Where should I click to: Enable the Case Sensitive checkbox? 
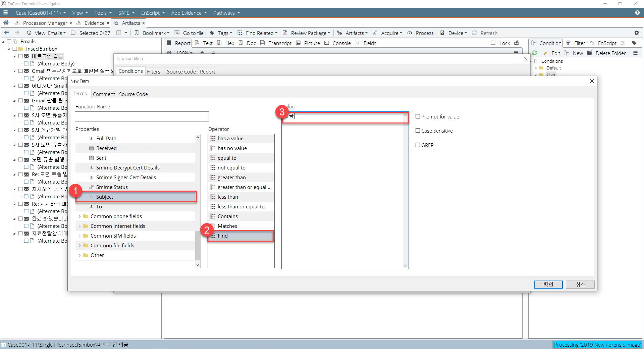(418, 131)
